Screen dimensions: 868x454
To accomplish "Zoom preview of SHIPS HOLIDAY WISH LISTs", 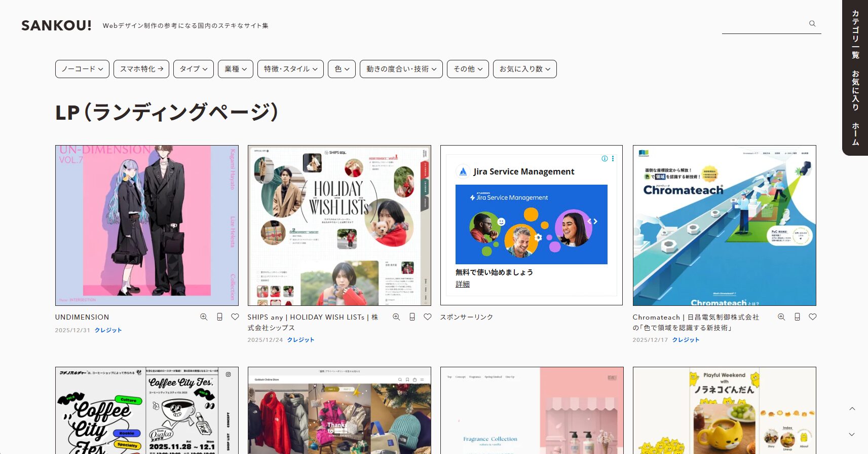I will tap(396, 317).
